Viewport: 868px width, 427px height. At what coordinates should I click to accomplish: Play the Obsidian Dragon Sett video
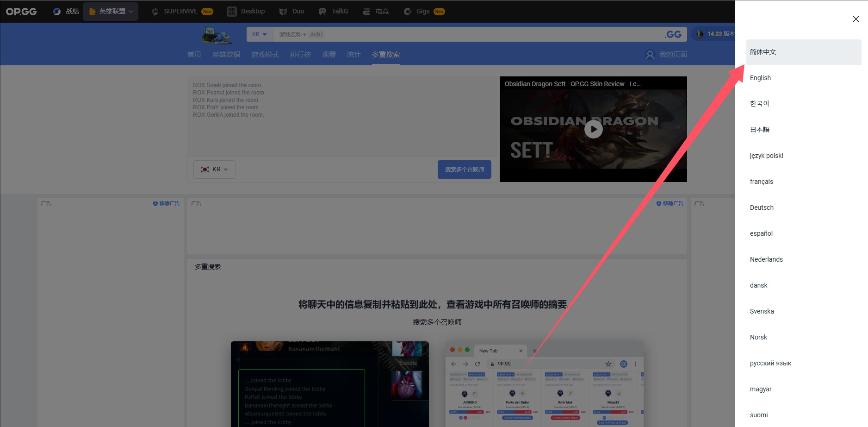coord(594,129)
